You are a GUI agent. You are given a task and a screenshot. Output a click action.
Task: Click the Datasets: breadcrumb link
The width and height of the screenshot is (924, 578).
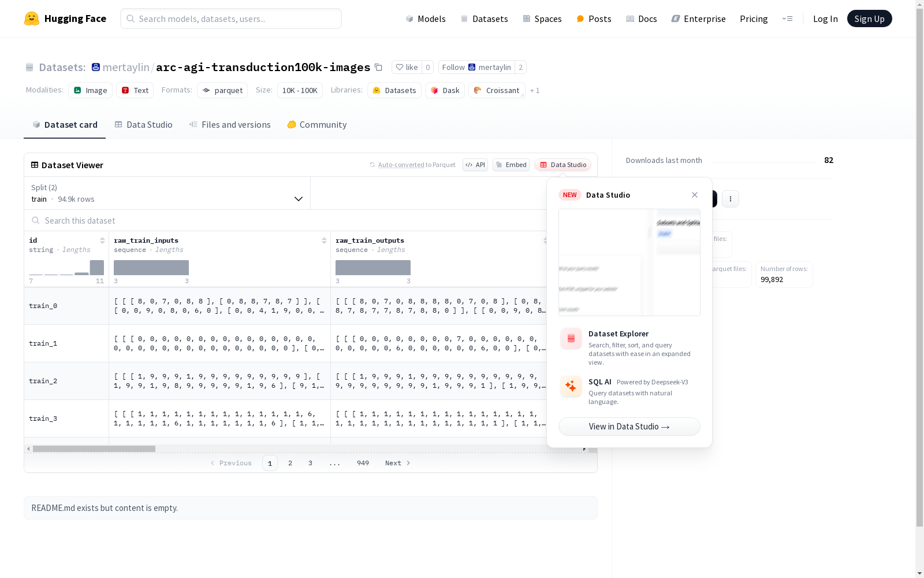point(62,67)
